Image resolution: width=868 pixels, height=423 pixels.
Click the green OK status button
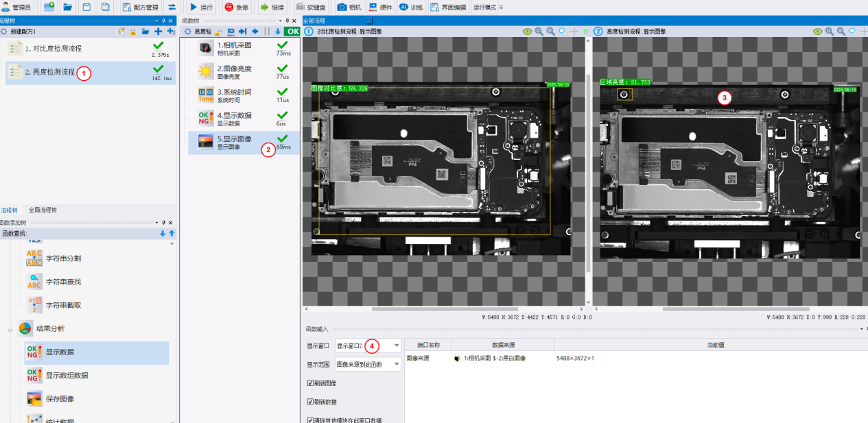pyautogui.click(x=292, y=32)
